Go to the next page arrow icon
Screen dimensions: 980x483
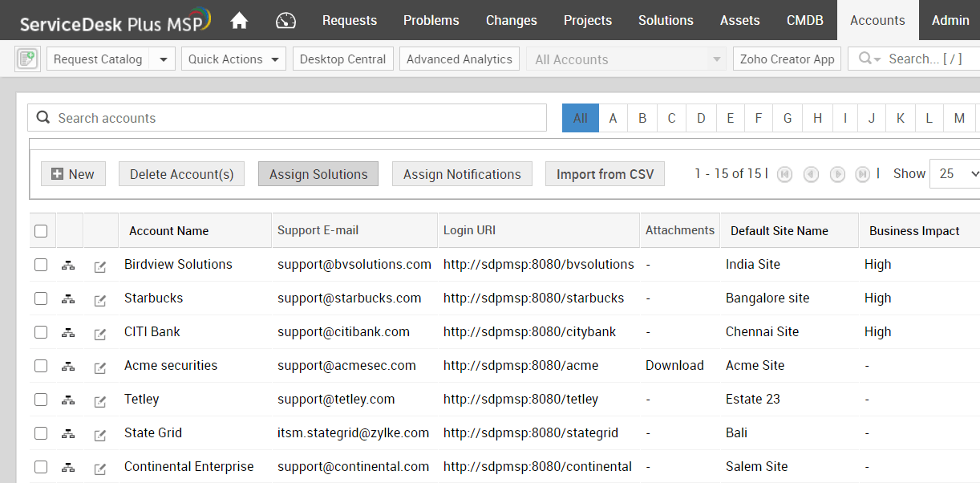pos(837,174)
